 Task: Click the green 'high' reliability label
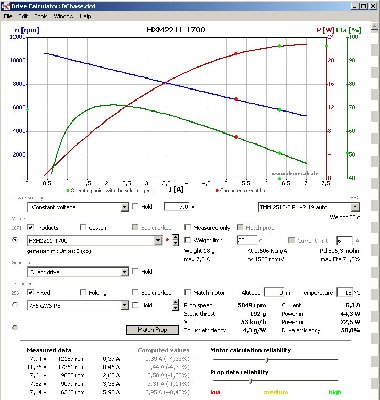(335, 392)
